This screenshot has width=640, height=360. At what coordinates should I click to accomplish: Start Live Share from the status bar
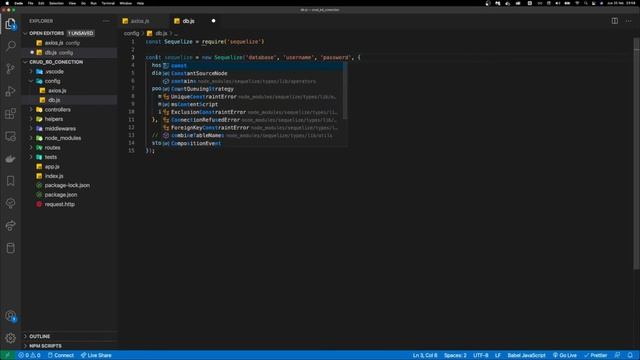coord(96,355)
